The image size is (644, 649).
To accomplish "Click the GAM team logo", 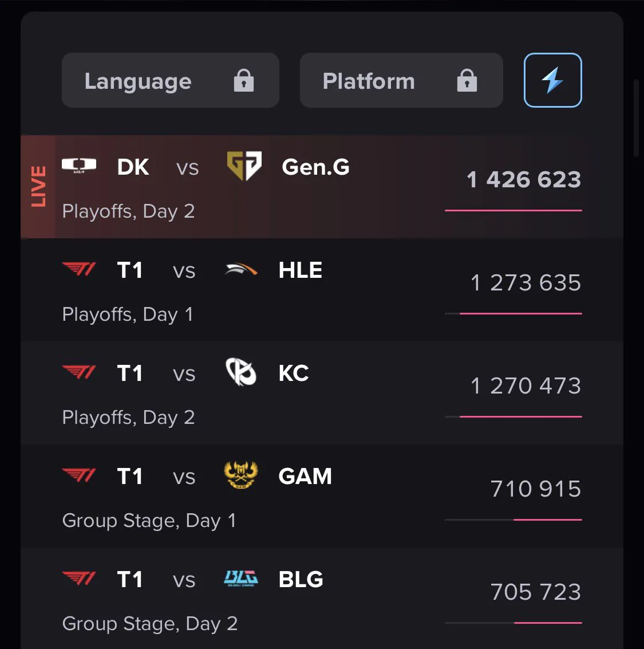I will click(241, 475).
